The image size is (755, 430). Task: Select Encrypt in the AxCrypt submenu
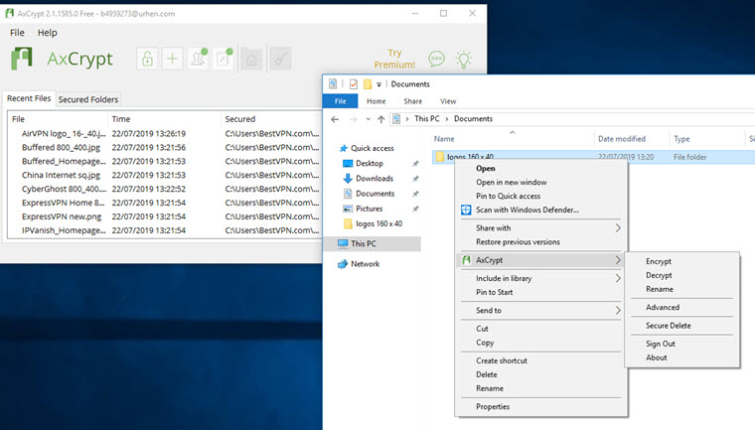(x=658, y=261)
